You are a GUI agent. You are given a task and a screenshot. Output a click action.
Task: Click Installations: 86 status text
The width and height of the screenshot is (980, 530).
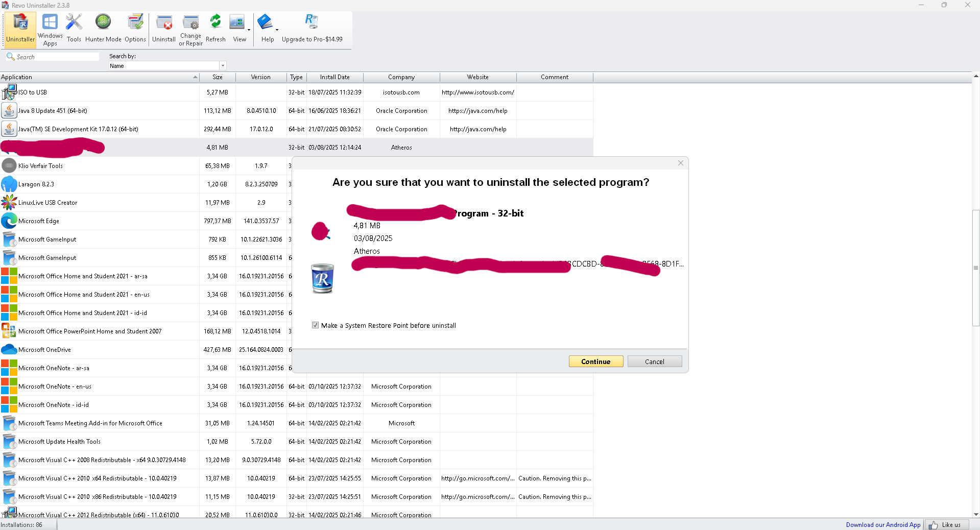click(21, 525)
